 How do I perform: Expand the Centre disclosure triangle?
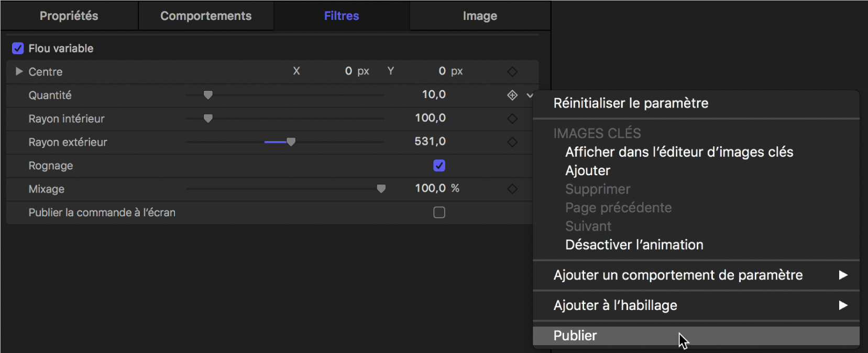pos(19,71)
